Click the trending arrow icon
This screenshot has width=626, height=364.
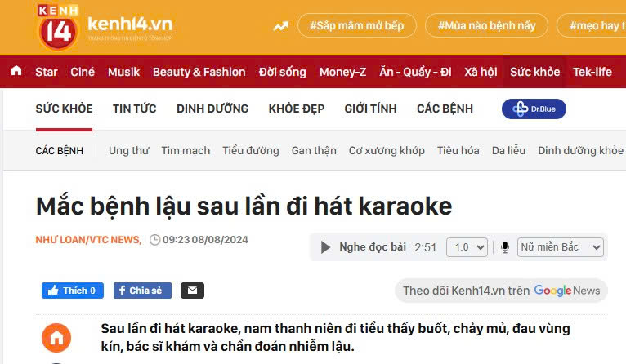[x=280, y=26]
